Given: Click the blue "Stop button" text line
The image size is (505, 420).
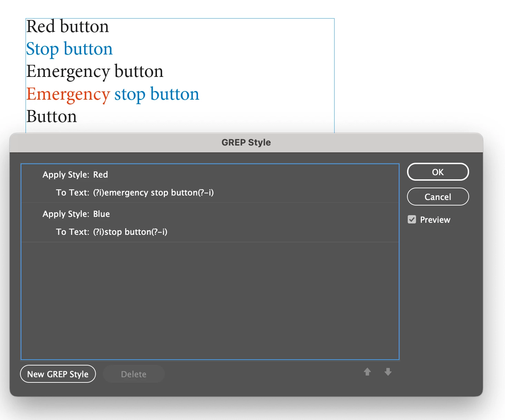Looking at the screenshot, I should (x=69, y=49).
